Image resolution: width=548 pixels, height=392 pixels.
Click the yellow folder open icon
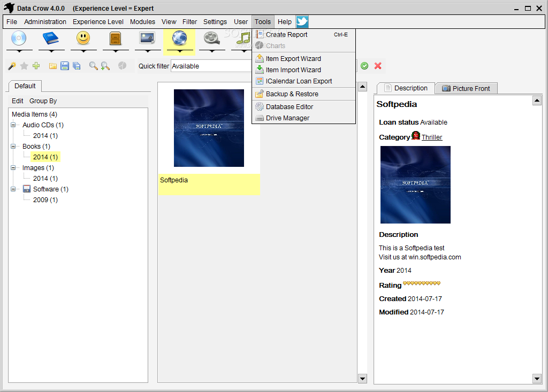(53, 66)
